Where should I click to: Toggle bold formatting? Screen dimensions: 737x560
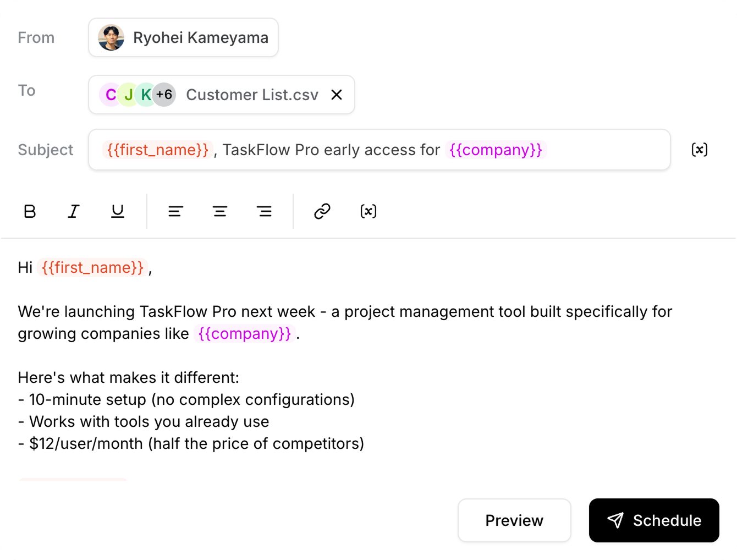[x=30, y=211]
